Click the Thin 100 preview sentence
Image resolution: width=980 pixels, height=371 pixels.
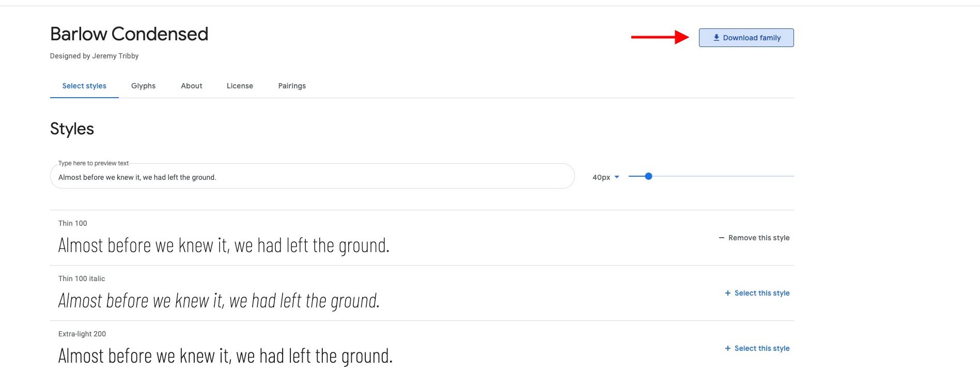[224, 245]
